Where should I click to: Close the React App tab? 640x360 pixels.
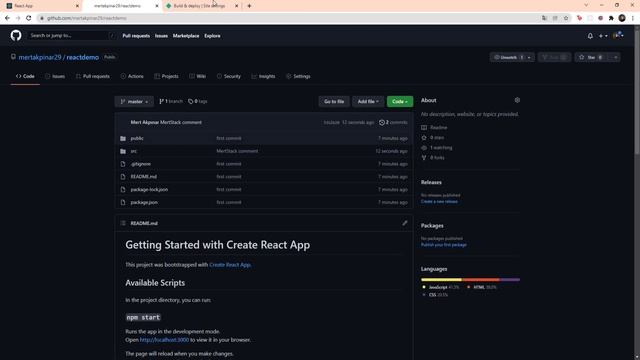click(77, 6)
